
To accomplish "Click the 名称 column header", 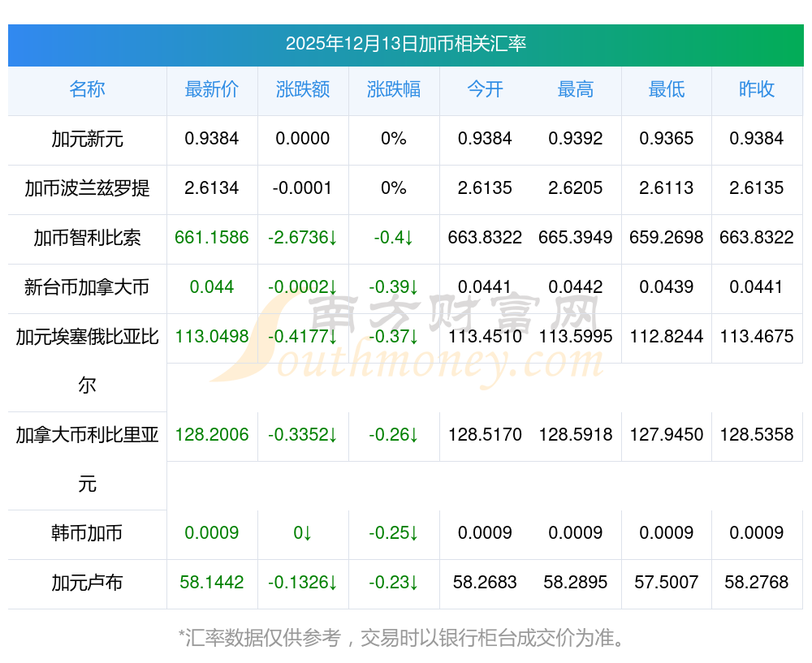I will point(87,90).
